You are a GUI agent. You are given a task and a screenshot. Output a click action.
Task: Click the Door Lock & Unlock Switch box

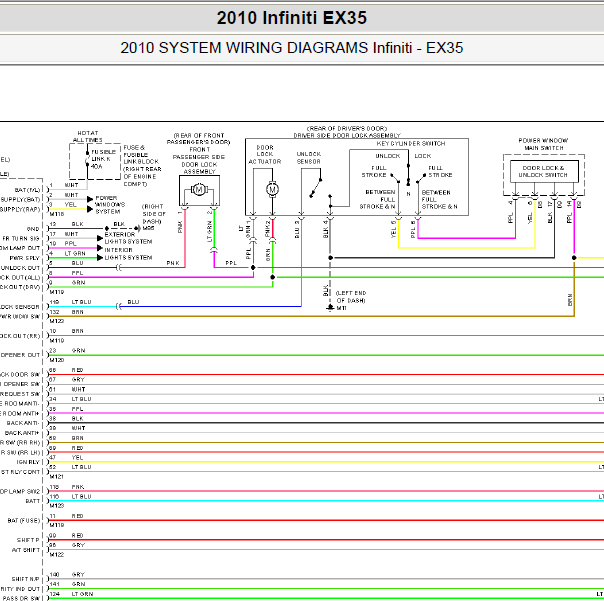coord(544,171)
